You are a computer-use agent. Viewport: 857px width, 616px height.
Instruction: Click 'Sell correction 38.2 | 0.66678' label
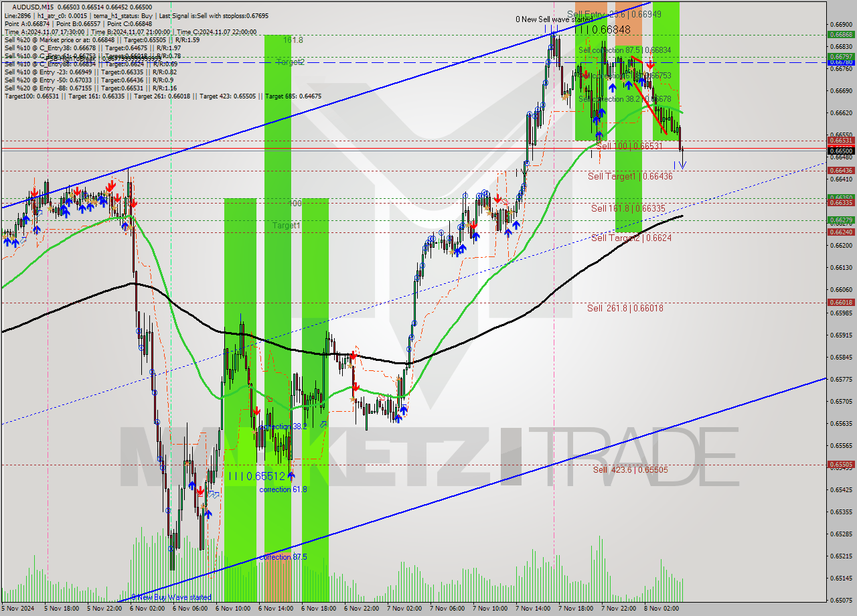pos(625,99)
